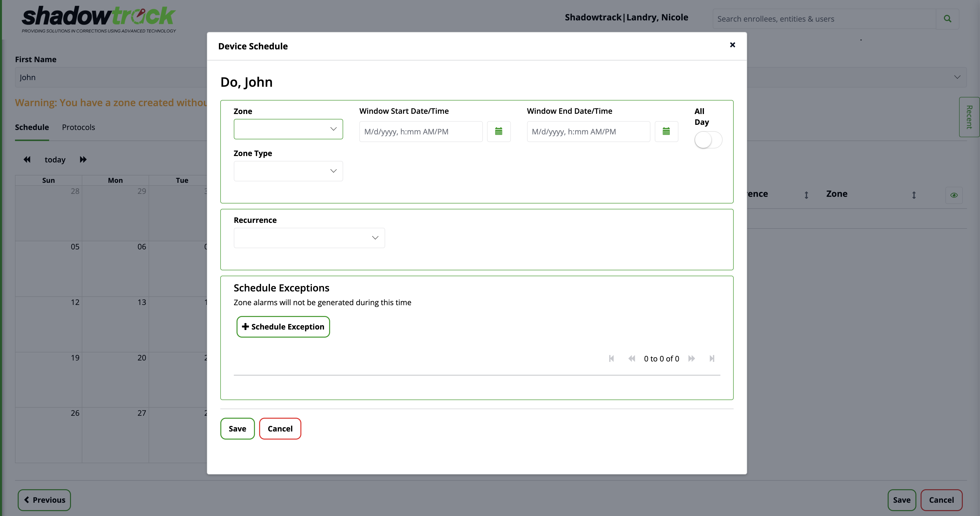Screen dimensions: 980x516
Task: Expand the Zone Type dropdown
Action: coord(288,171)
